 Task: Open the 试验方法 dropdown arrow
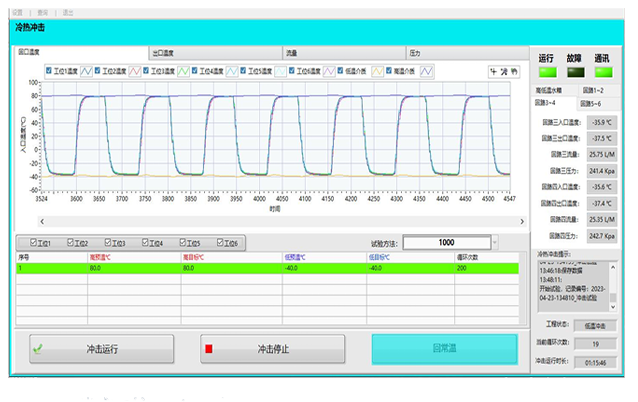pos(494,242)
